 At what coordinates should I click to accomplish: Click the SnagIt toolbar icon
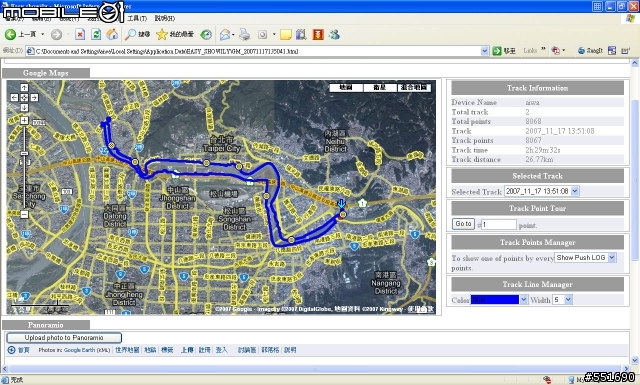(x=590, y=51)
